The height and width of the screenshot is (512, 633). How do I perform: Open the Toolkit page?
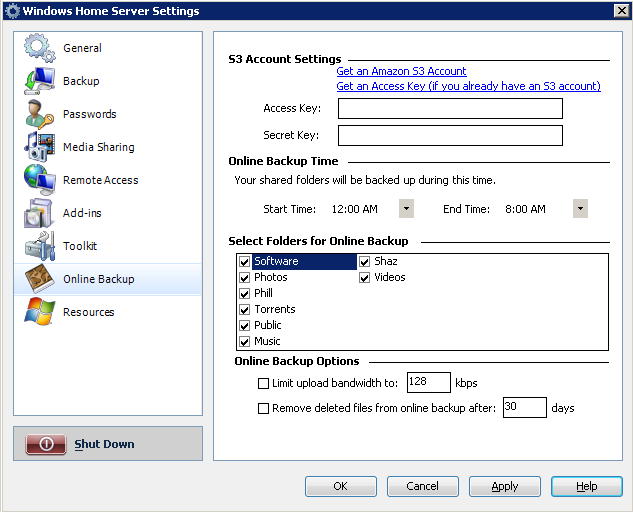point(107,246)
